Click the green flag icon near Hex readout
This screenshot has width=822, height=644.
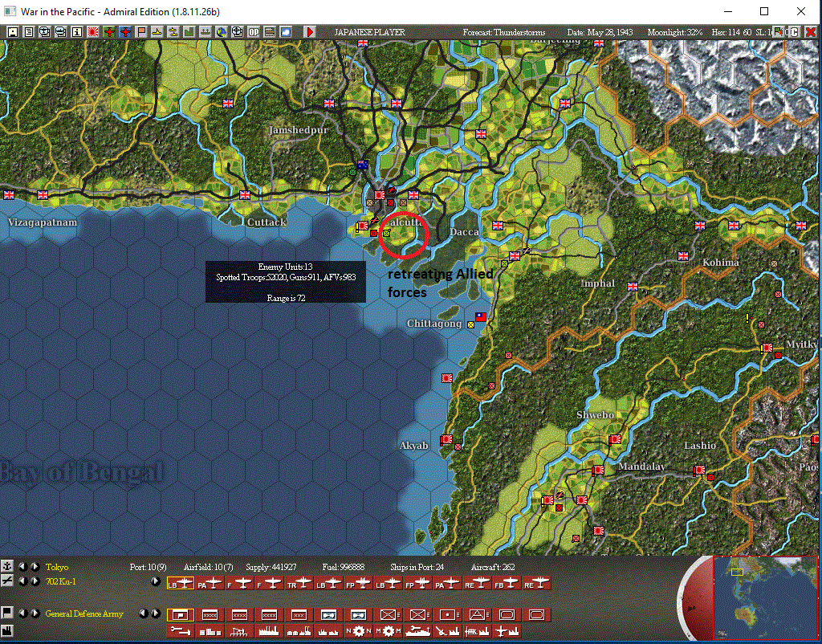[779, 32]
